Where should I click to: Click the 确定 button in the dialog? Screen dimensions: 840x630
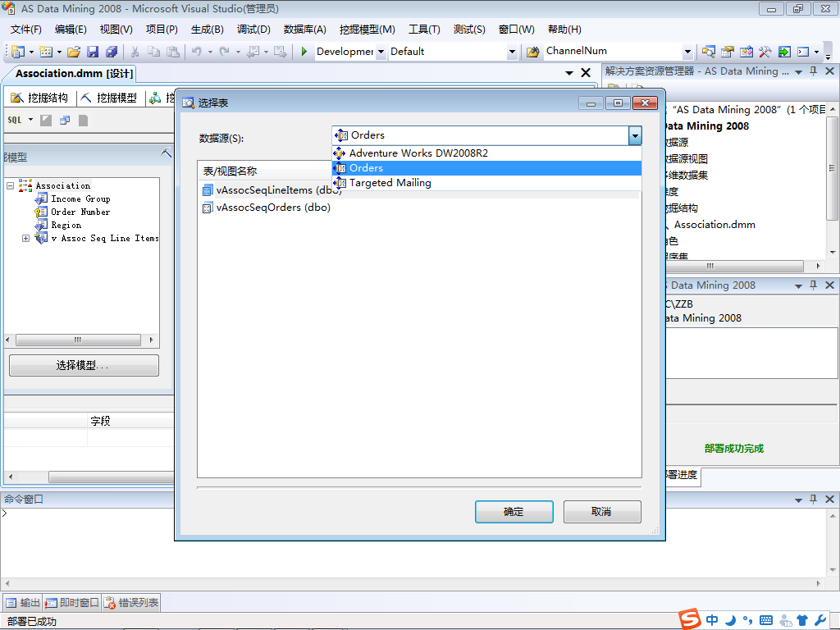coord(514,512)
